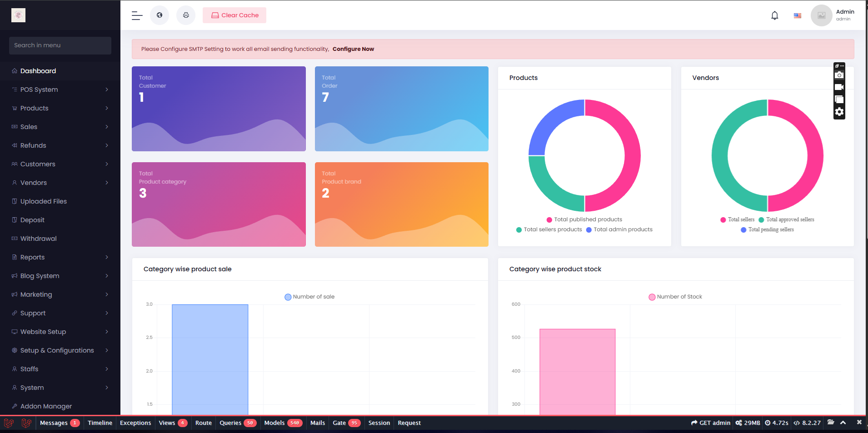Image resolution: width=868 pixels, height=433 pixels.
Task: Open the Products sidebar menu
Action: click(60, 108)
